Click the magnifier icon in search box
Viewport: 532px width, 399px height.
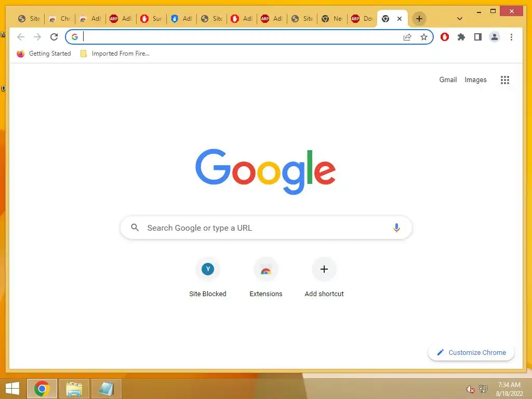[135, 228]
